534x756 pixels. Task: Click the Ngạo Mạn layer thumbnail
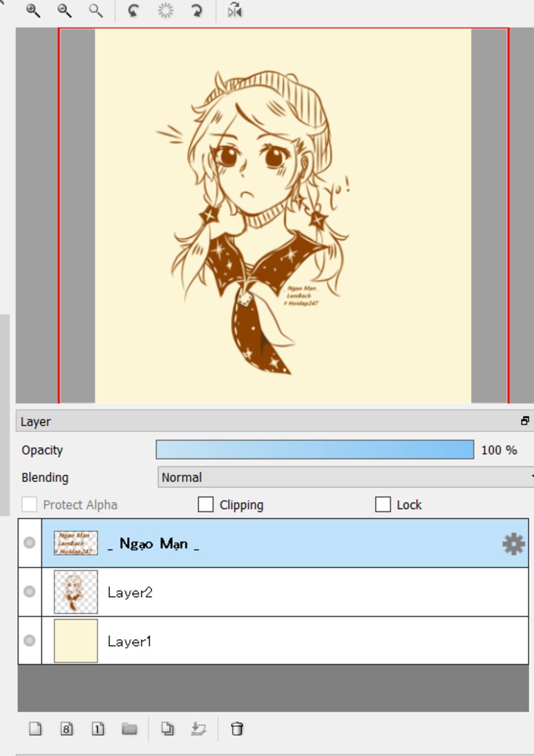pos(76,543)
